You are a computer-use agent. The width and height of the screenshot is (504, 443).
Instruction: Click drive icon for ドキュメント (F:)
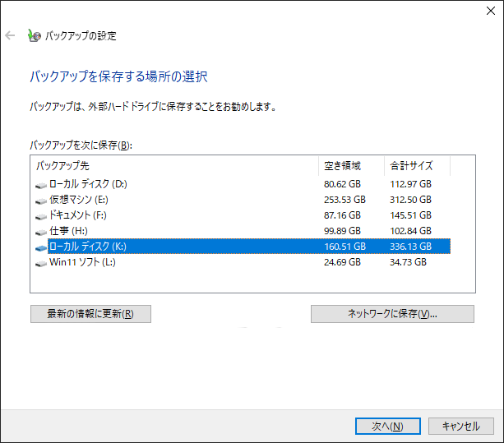(41, 216)
